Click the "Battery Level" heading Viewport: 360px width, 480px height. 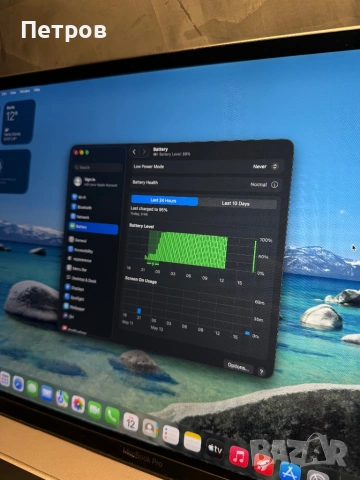coord(142,226)
